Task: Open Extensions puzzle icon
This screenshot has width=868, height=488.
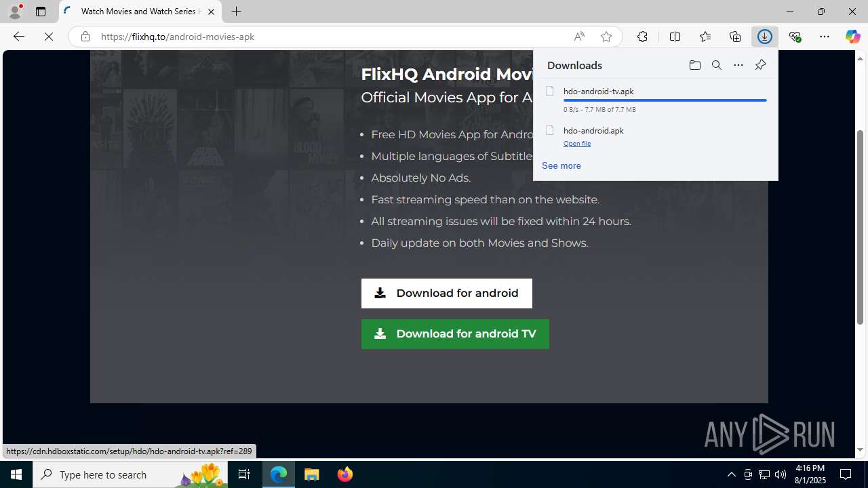Action: (x=642, y=37)
